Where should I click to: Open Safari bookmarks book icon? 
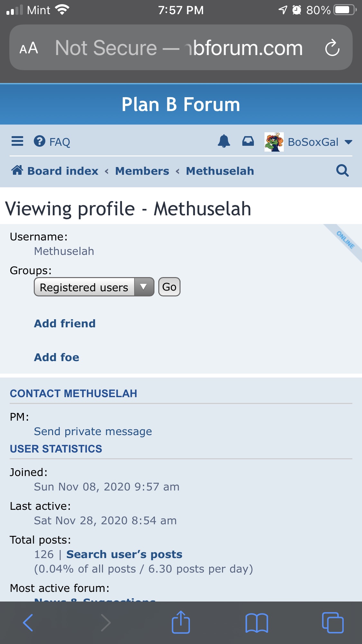click(x=256, y=623)
